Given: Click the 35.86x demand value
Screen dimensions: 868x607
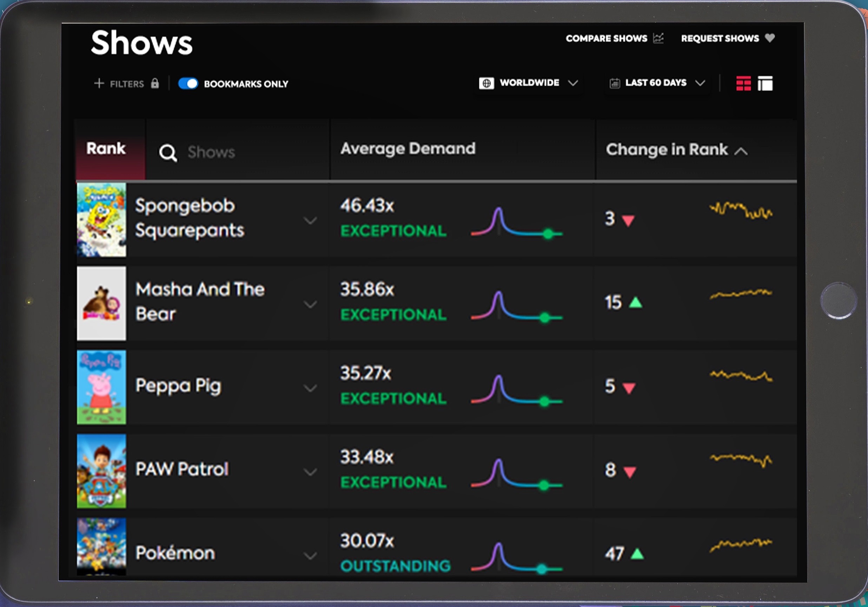Looking at the screenshot, I should [x=367, y=290].
